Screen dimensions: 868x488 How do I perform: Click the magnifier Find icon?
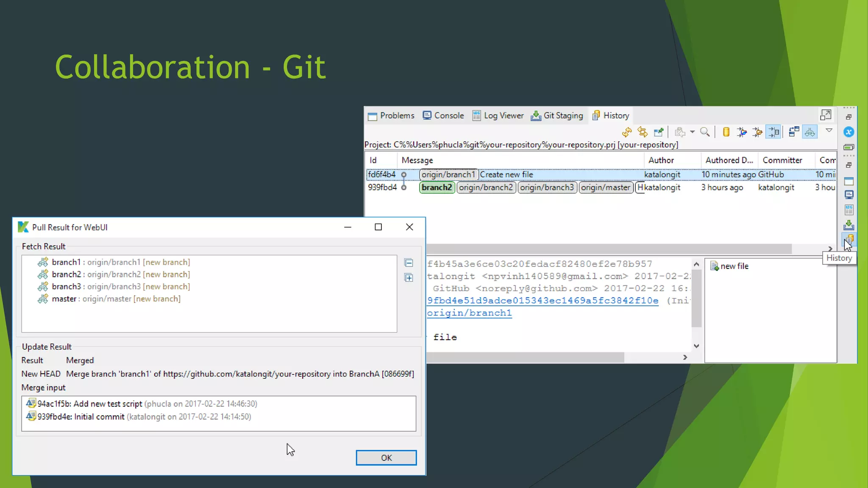pos(705,132)
